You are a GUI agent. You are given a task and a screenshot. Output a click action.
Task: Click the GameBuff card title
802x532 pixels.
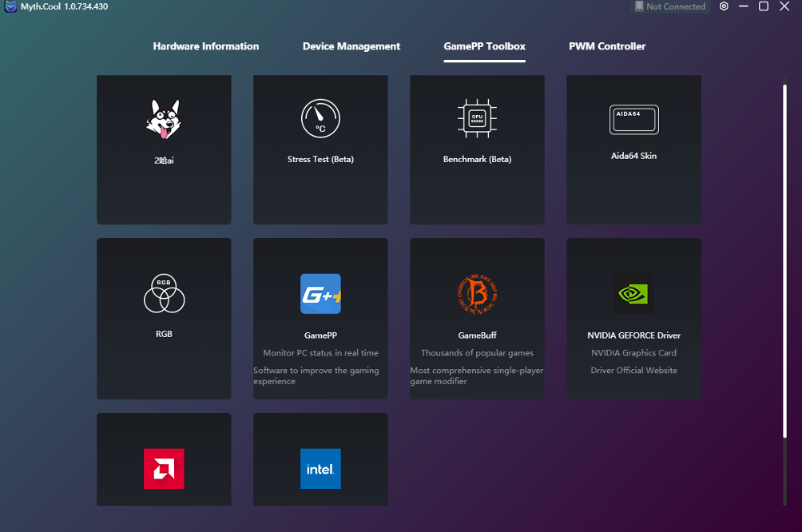[x=477, y=335]
